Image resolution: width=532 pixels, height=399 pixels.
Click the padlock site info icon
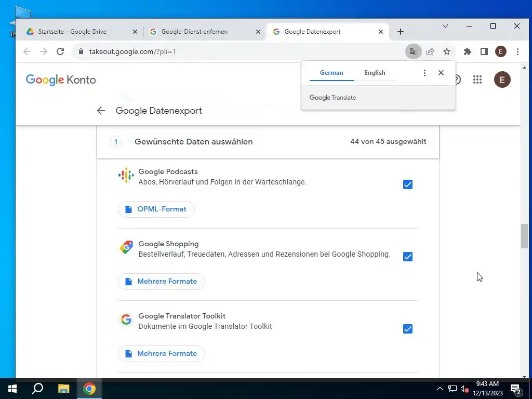pyautogui.click(x=81, y=51)
